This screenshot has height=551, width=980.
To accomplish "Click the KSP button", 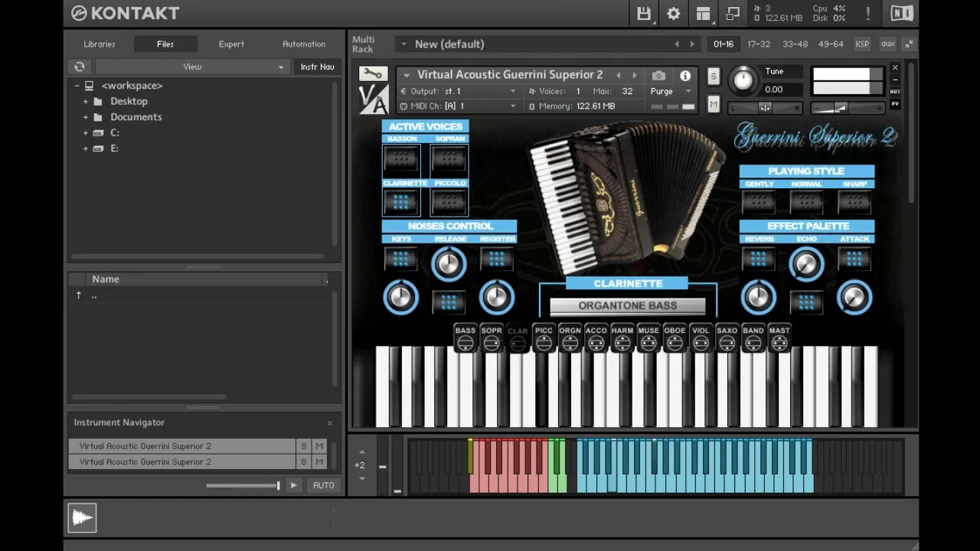I will click(862, 44).
